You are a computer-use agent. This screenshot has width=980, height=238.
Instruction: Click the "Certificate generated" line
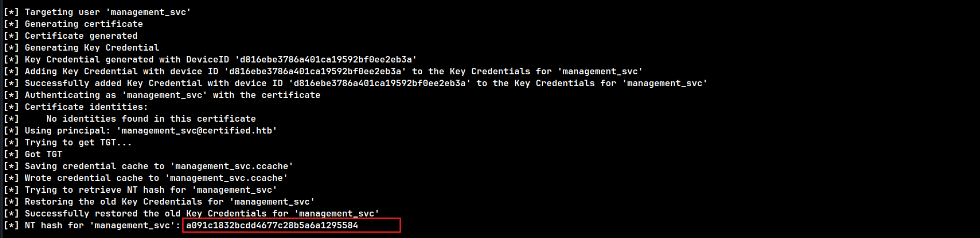pos(81,36)
